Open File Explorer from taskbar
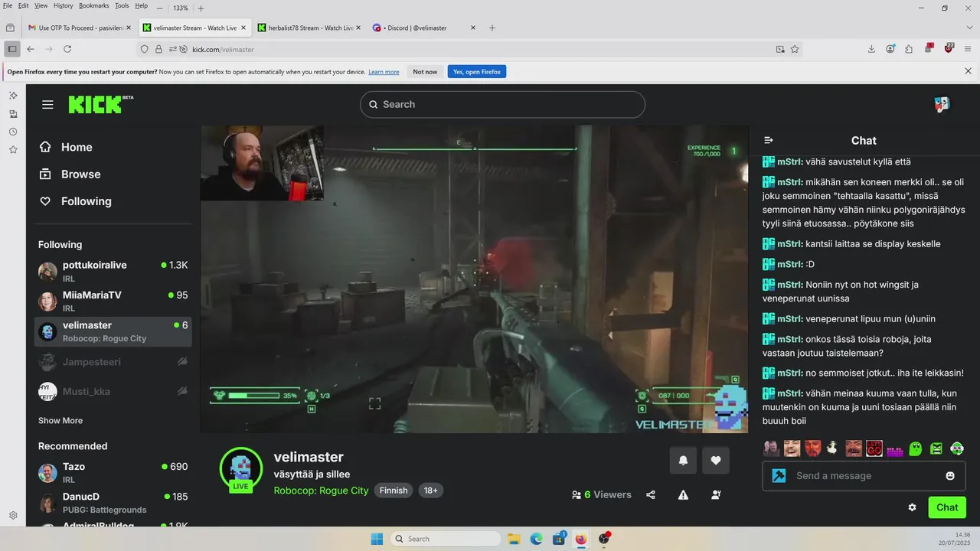 514,539
